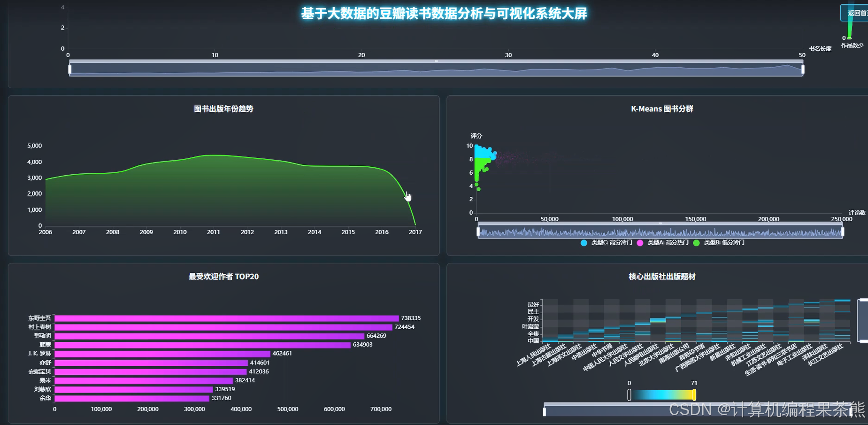
Task: Click the 安妮宝贝 author axis label
Action: coord(40,371)
